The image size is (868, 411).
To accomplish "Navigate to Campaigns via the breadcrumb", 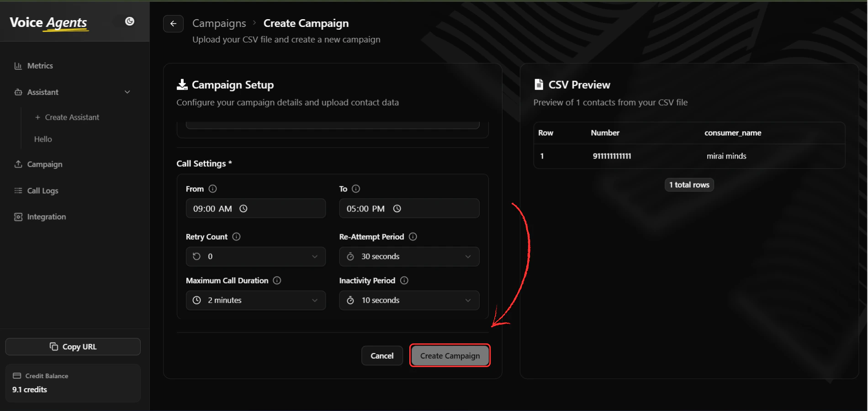I will pos(219,23).
